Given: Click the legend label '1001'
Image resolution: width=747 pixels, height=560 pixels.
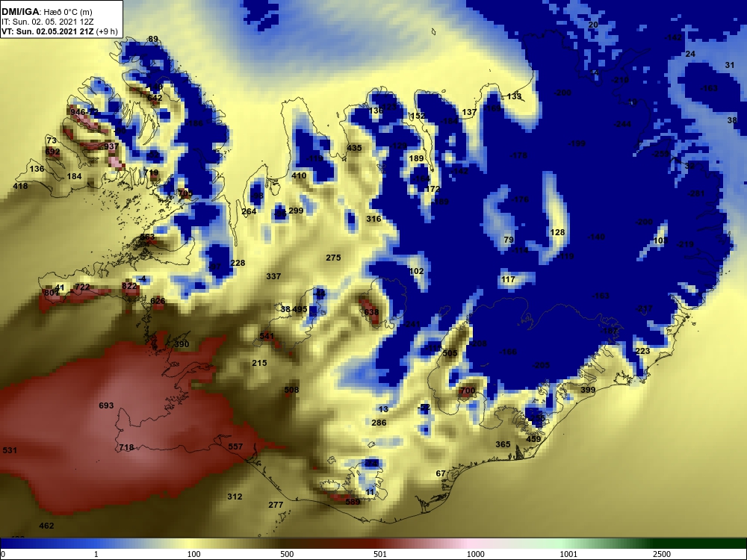Looking at the screenshot, I should click(x=568, y=554).
